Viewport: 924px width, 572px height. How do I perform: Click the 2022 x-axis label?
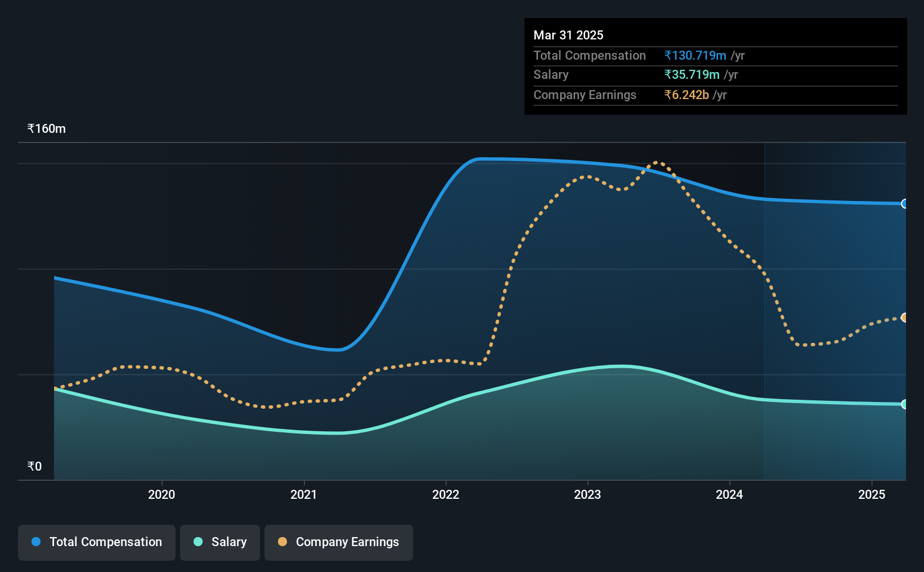tap(446, 494)
